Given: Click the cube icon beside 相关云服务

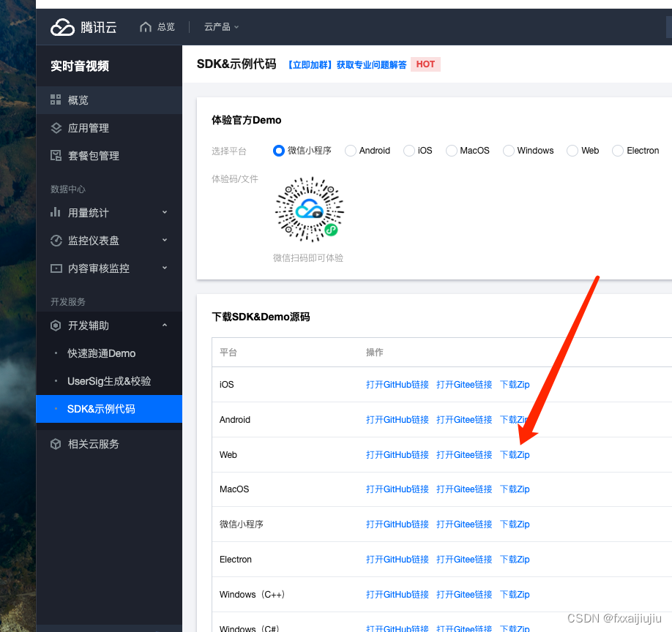Looking at the screenshot, I should (56, 443).
